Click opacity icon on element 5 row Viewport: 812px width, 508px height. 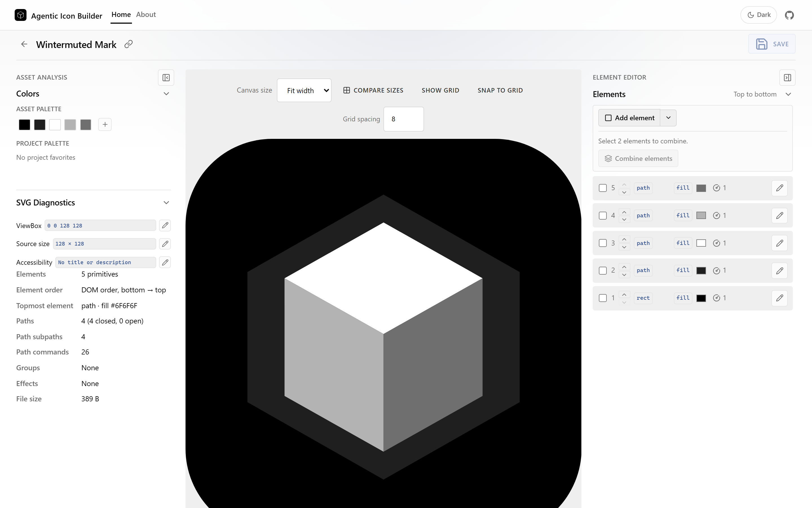(x=716, y=188)
